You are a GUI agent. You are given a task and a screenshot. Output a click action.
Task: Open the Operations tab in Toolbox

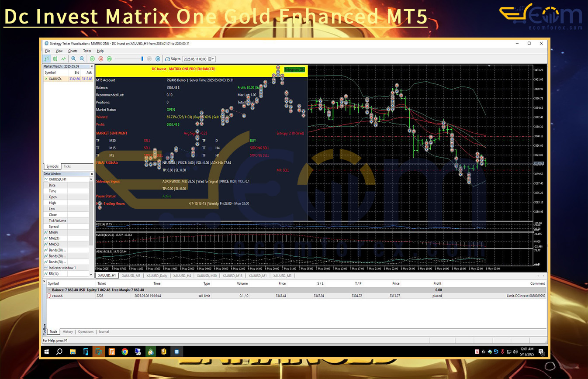coord(86,332)
